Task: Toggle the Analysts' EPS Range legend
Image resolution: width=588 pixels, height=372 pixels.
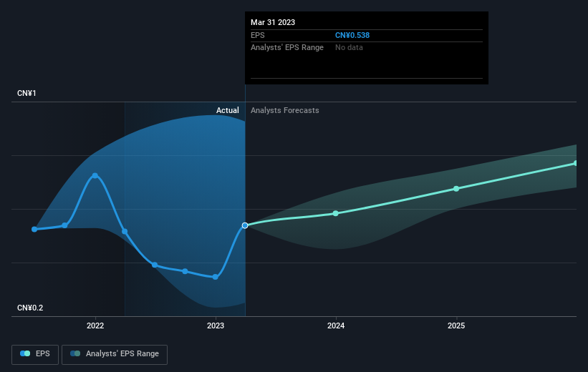Action: coord(115,354)
